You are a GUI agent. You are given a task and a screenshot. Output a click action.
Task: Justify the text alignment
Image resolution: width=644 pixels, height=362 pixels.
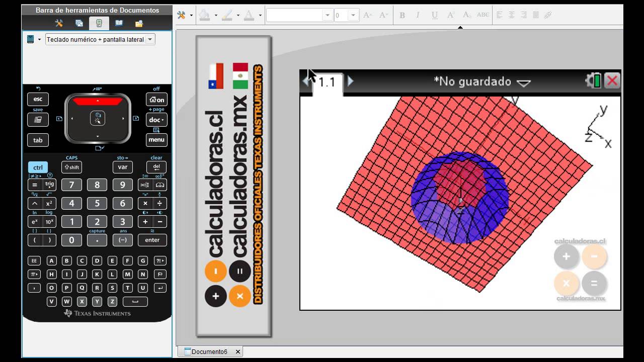536,15
